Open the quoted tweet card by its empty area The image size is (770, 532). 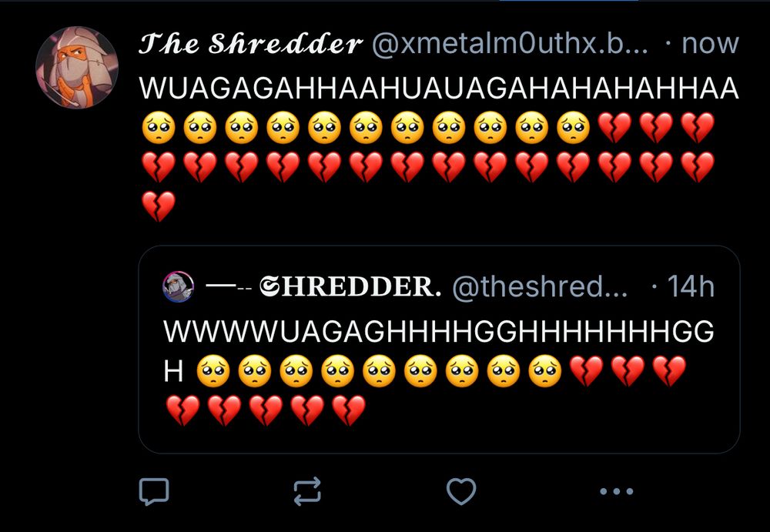pos(541,423)
